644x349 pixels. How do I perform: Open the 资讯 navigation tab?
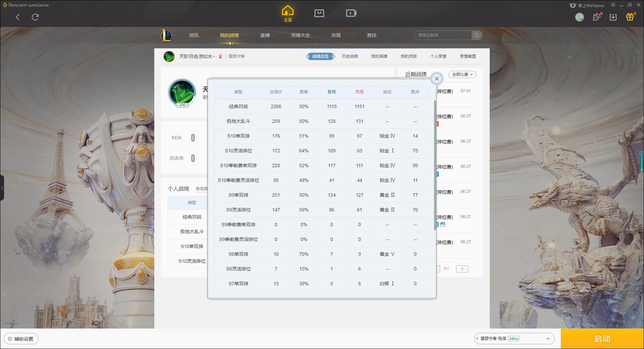click(194, 35)
